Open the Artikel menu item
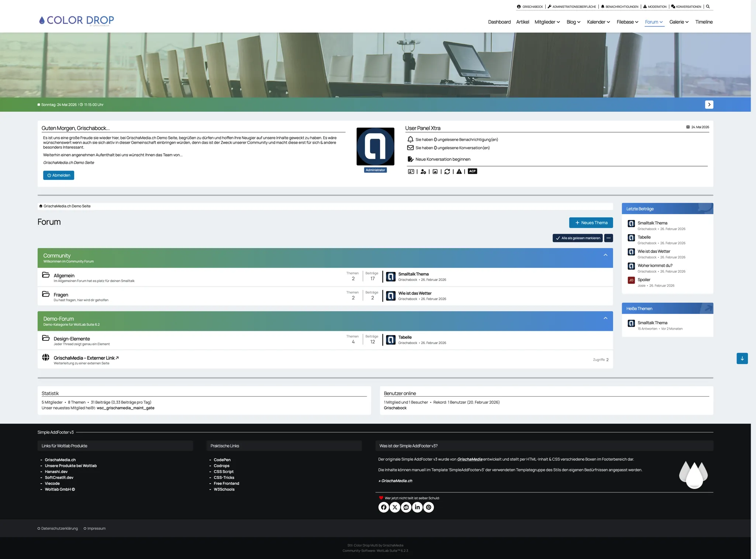The width and height of the screenshot is (756, 559). 522,22
